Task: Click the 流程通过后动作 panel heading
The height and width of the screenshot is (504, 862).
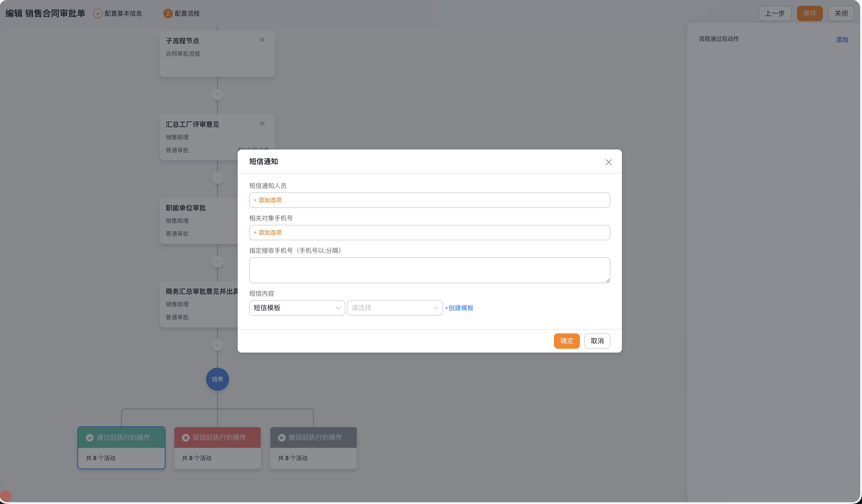Action: (719, 39)
